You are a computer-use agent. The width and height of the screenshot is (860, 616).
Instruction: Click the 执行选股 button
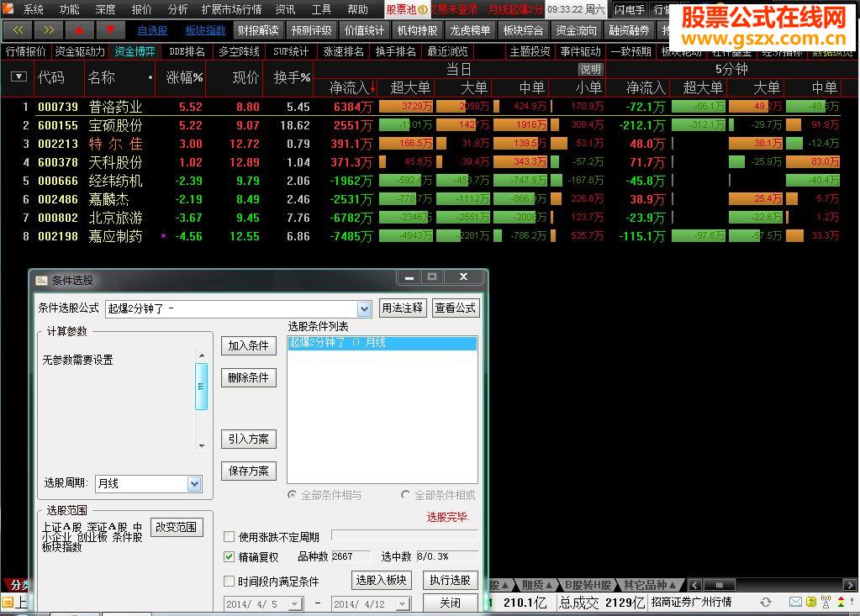coord(450,580)
